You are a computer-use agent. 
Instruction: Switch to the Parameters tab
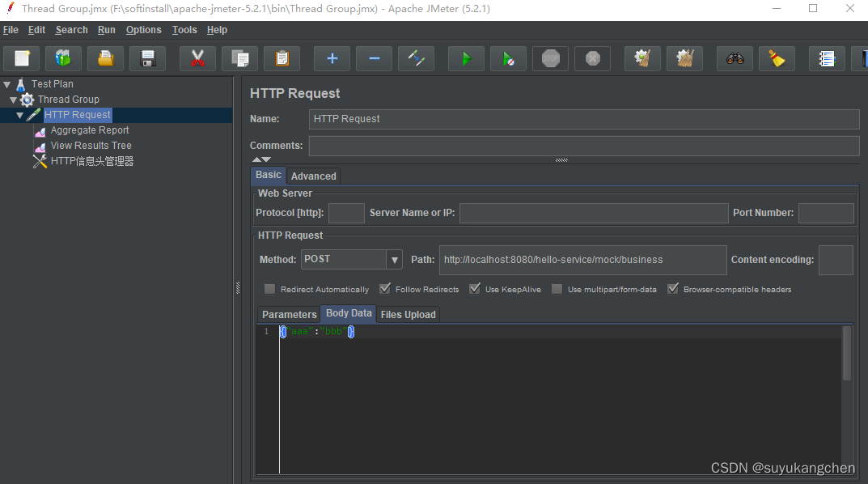coord(289,315)
